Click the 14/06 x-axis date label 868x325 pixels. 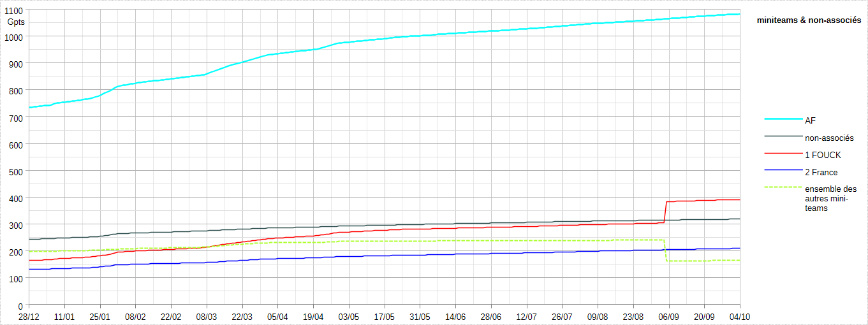click(455, 316)
